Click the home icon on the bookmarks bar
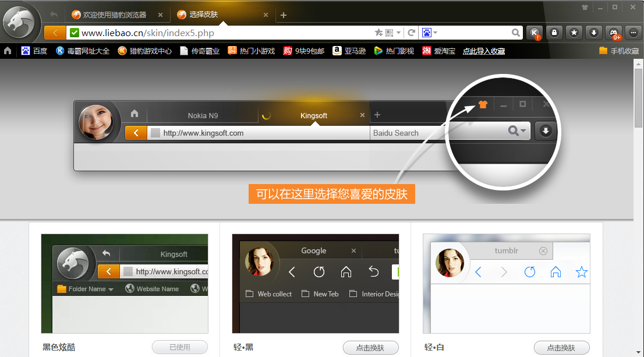This screenshot has height=357, width=644. pyautogui.click(x=6, y=51)
